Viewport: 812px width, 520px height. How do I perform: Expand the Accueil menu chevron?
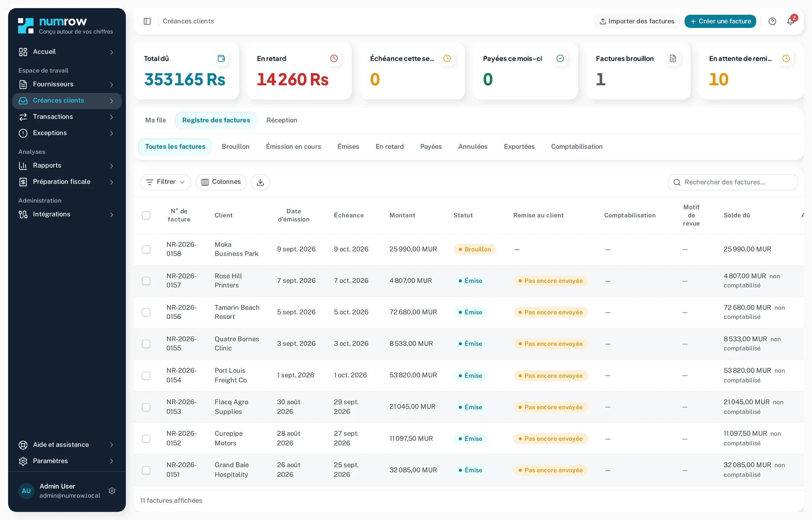pyautogui.click(x=111, y=52)
